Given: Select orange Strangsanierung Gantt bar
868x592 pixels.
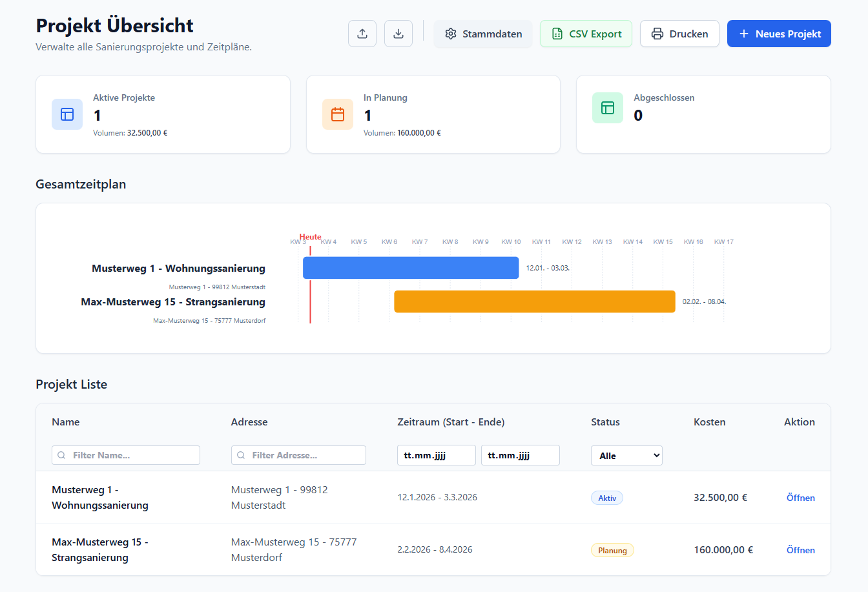Looking at the screenshot, I should [x=535, y=301].
